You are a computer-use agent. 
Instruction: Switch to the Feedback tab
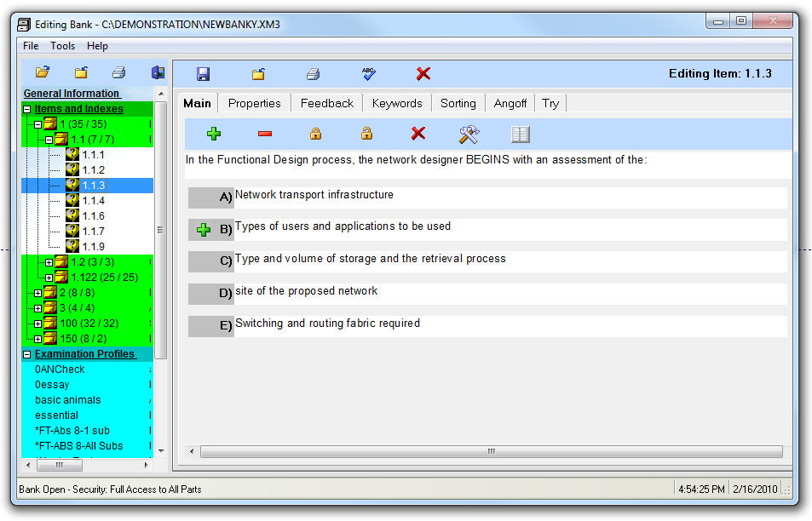[327, 103]
